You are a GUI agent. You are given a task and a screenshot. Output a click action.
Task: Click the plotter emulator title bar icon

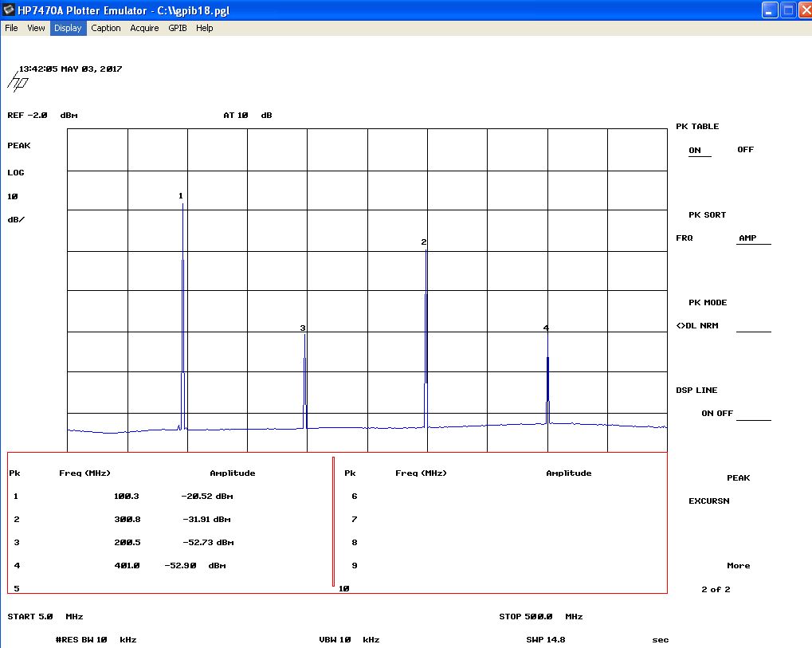coord(9,10)
